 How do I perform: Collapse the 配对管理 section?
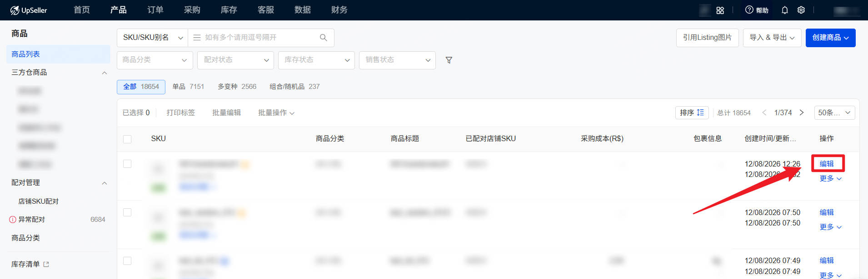105,183
